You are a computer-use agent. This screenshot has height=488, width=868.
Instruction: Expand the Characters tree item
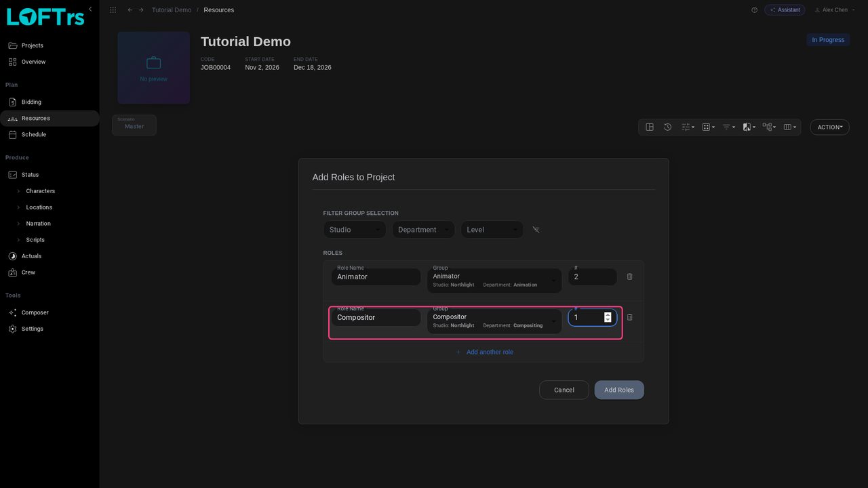coord(18,191)
